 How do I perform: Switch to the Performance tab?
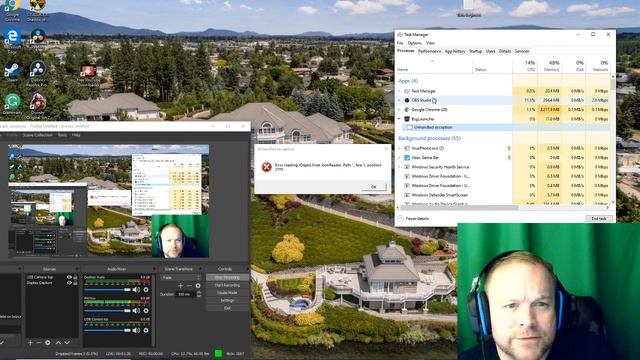429,51
